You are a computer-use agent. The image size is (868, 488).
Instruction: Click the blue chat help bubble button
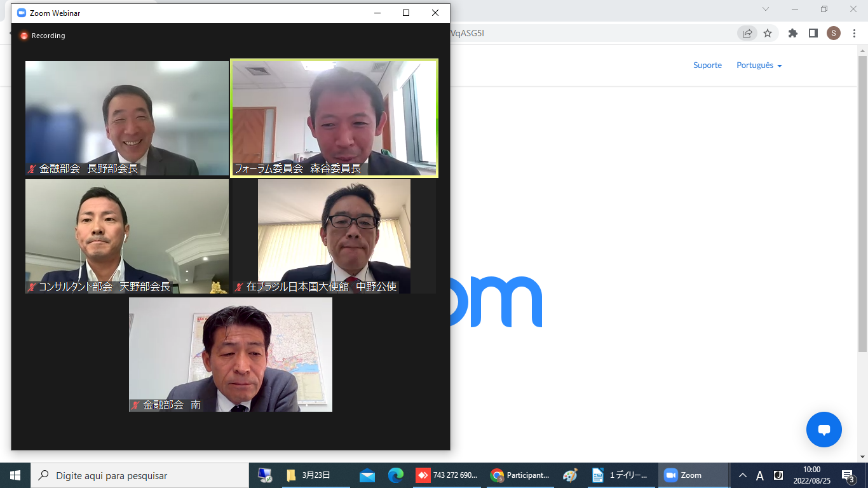[824, 430]
